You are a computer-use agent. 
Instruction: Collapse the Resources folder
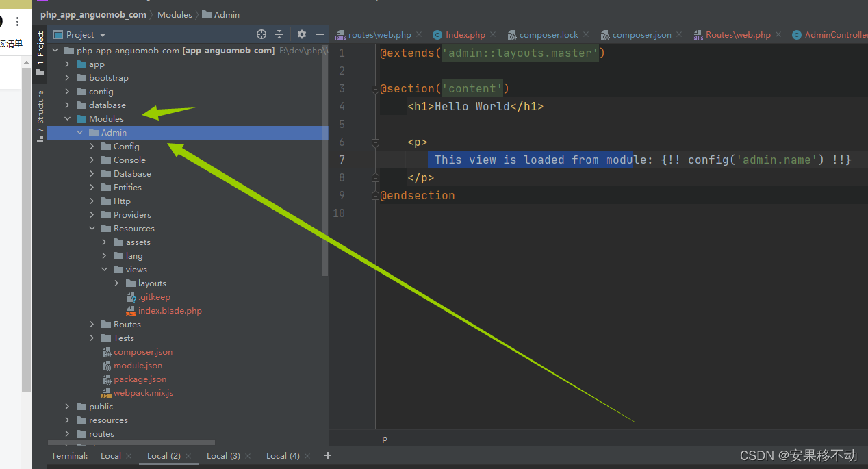pos(92,229)
